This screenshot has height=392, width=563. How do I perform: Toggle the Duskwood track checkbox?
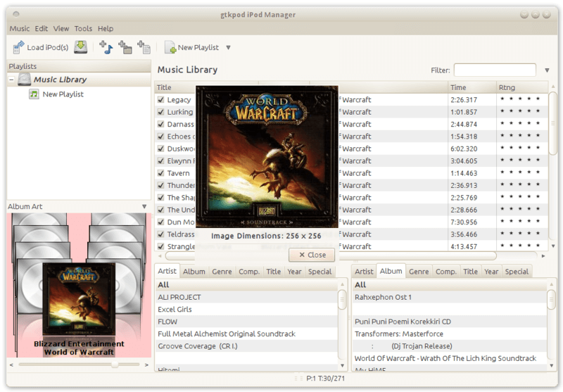(x=161, y=148)
